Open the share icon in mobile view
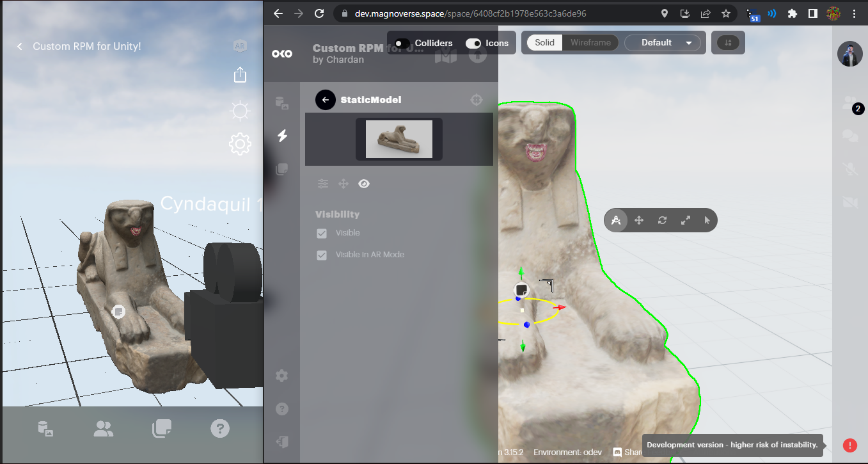Image resolution: width=868 pixels, height=464 pixels. [x=240, y=75]
